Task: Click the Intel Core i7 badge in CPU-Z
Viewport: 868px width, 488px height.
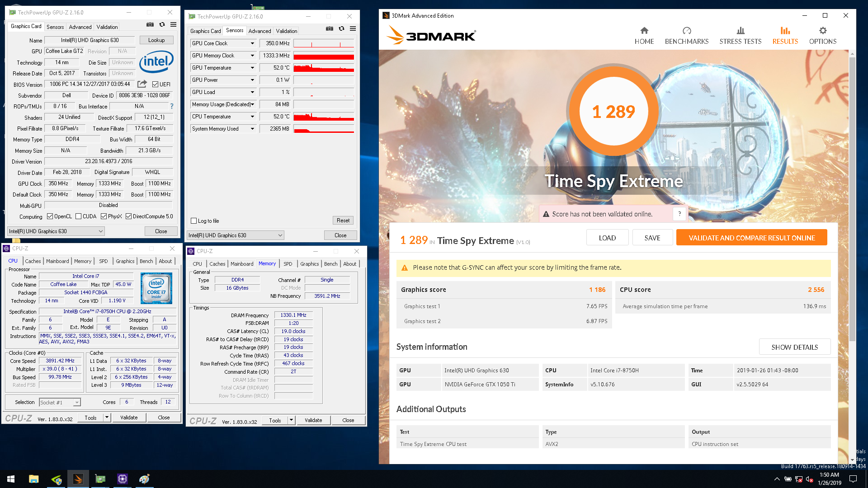Action: coord(156,288)
